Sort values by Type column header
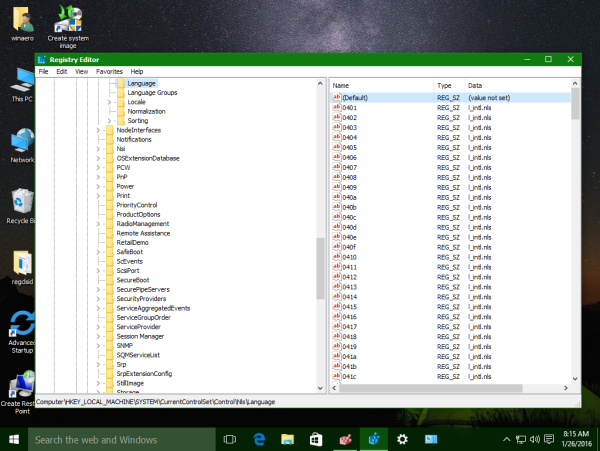Image resolution: width=600 pixels, height=451 pixels. coord(449,86)
